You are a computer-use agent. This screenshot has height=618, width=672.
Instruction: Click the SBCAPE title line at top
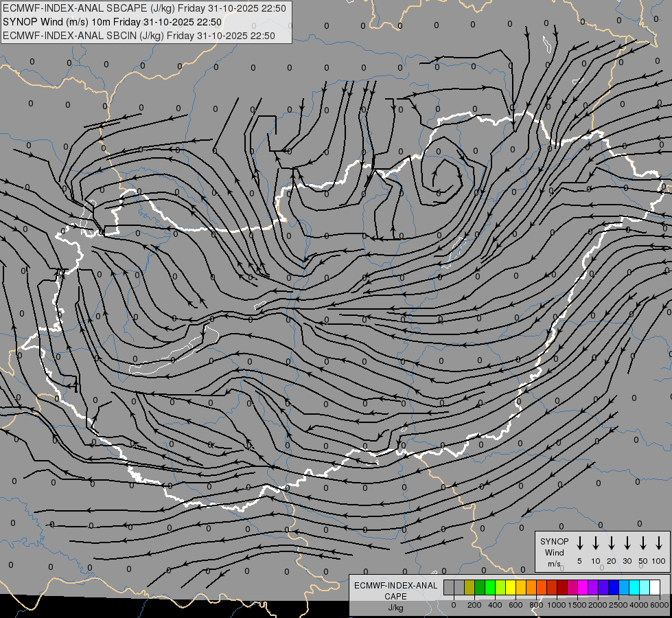144,8
